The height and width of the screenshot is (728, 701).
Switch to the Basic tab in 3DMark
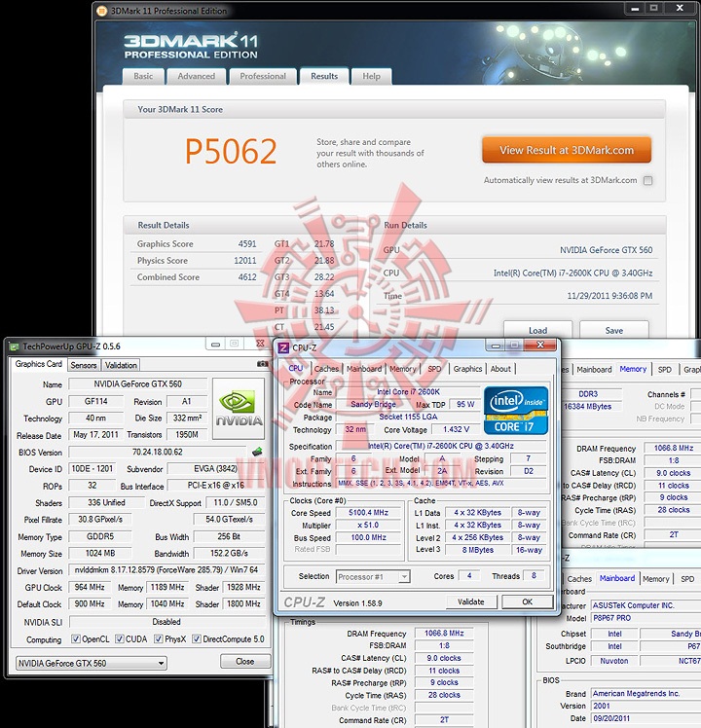(x=143, y=76)
